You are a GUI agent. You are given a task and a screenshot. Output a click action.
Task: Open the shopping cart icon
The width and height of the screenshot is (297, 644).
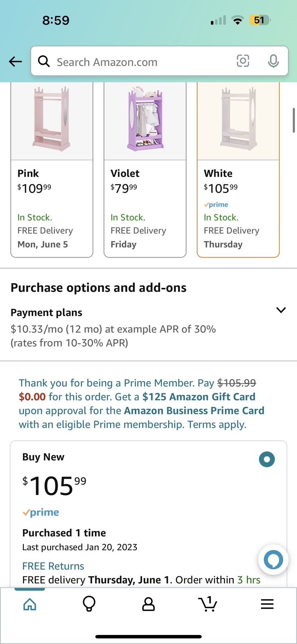pos(208,604)
